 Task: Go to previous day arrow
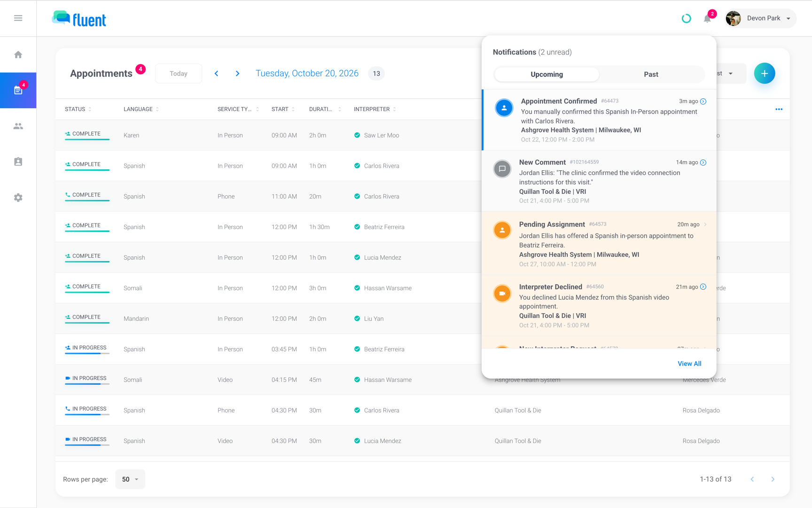pyautogui.click(x=217, y=73)
